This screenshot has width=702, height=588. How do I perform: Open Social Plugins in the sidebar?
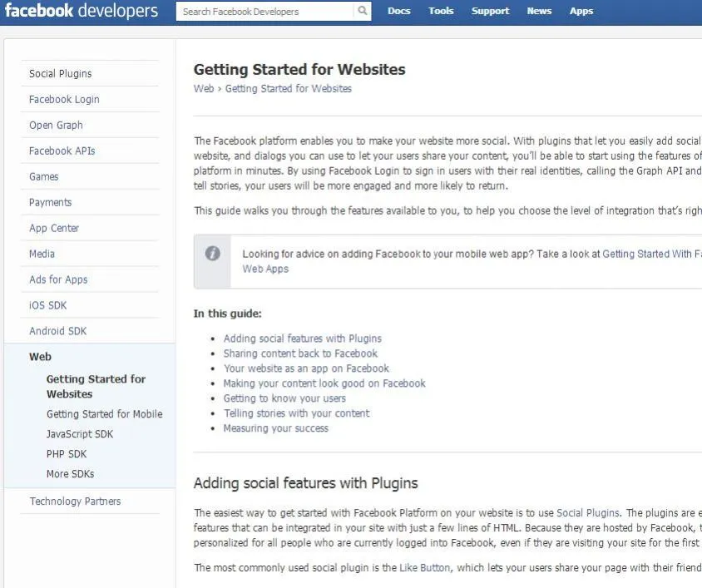pos(61,73)
